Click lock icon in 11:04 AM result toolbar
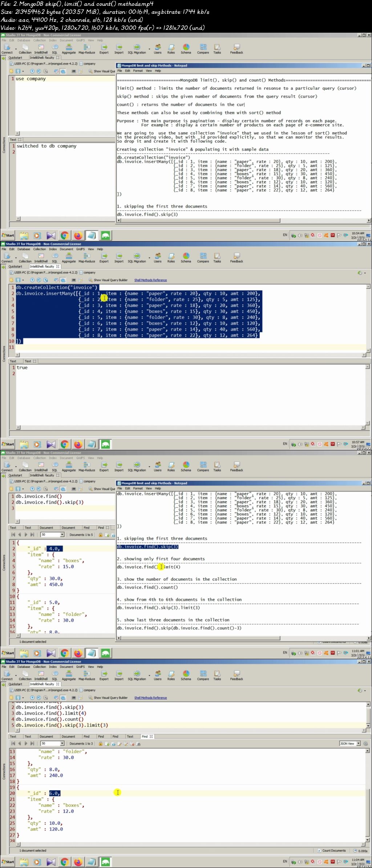Viewport: 372px width, 868px height. (x=101, y=743)
